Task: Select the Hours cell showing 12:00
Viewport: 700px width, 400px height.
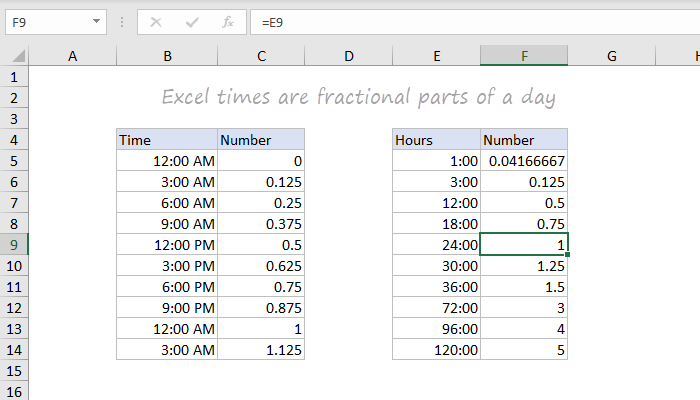Action: click(437, 203)
